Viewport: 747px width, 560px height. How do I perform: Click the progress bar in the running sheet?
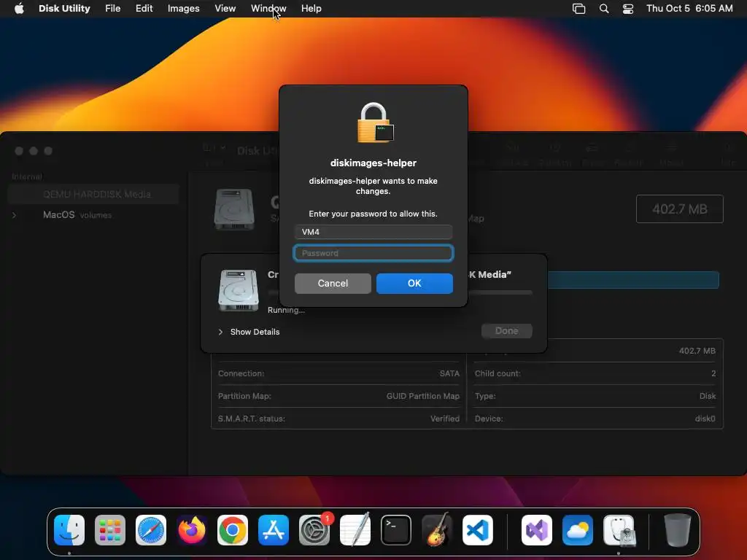click(500, 292)
